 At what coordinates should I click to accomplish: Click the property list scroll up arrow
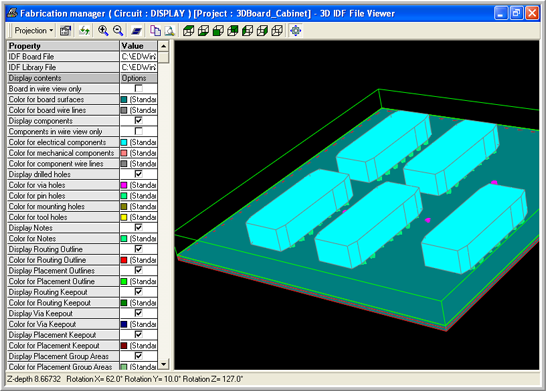(163, 46)
